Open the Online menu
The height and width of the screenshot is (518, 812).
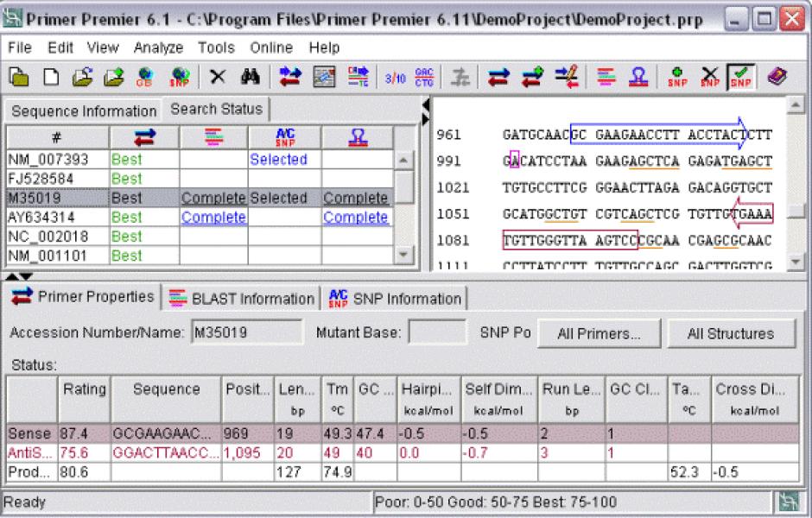click(271, 47)
